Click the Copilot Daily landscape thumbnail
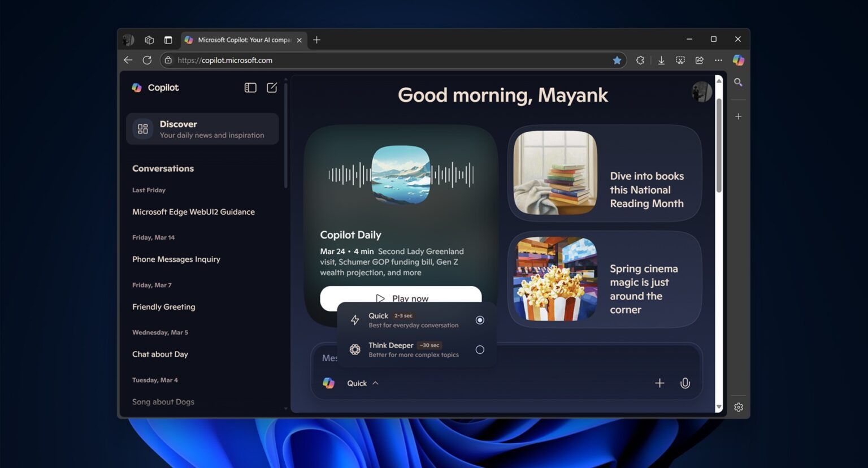This screenshot has height=468, width=868. pos(401,175)
